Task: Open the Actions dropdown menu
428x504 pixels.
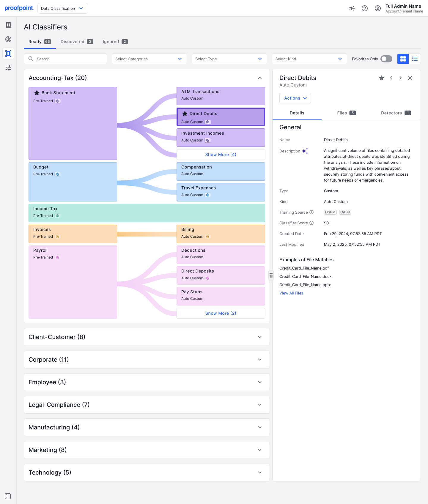Action: 295,98
